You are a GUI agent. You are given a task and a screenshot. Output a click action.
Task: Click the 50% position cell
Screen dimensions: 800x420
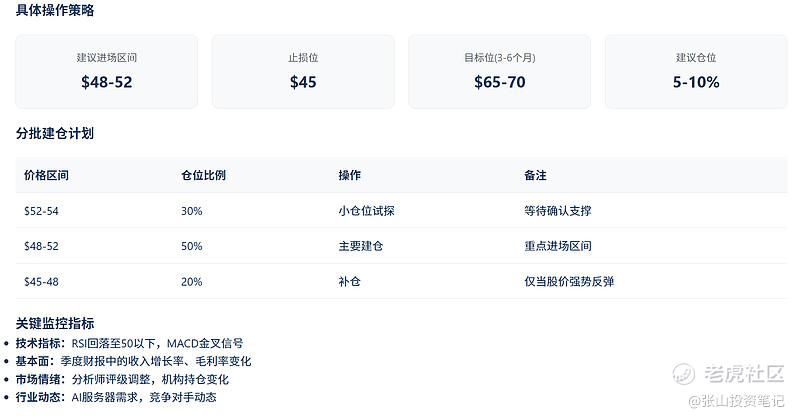click(192, 246)
